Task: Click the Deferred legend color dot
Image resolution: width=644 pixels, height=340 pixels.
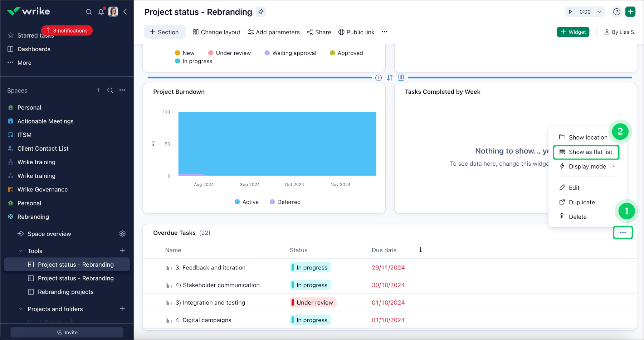Action: (272, 202)
